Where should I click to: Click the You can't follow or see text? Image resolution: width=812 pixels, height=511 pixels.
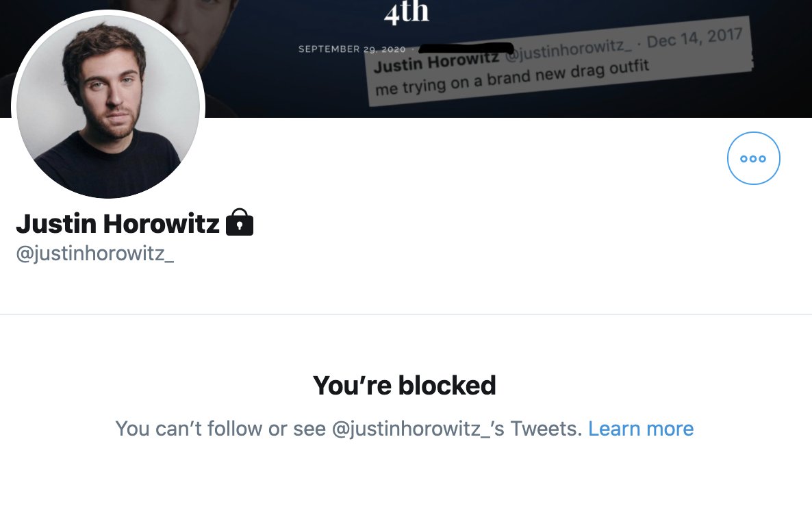pos(220,429)
